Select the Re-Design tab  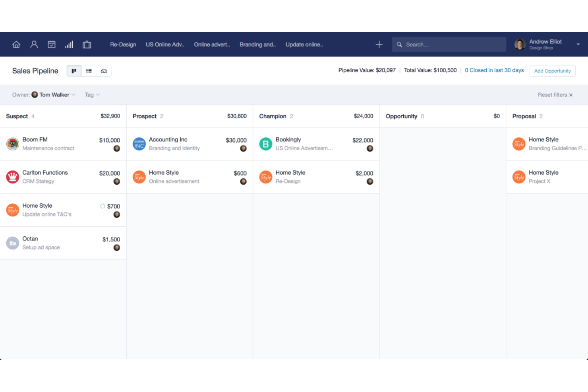[x=123, y=44]
